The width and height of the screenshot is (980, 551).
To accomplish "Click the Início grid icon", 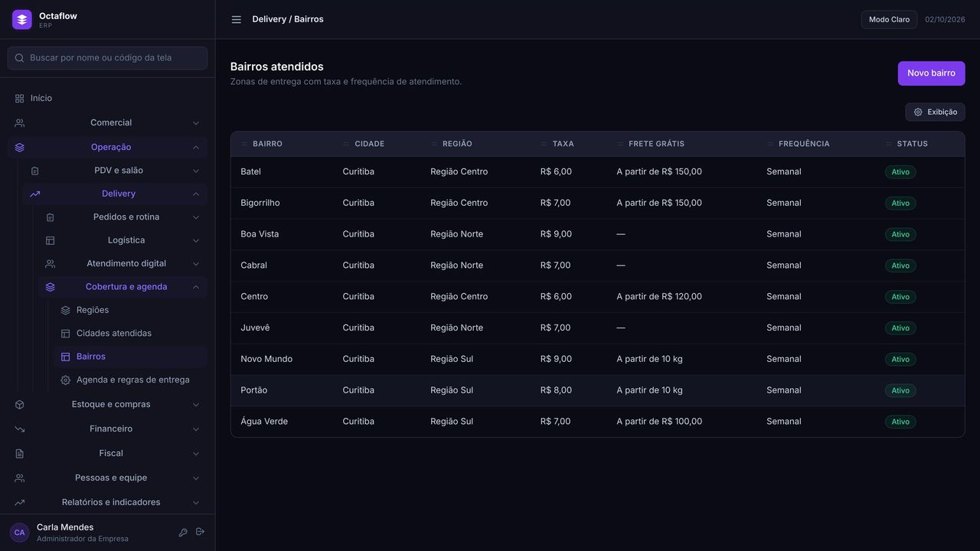I will 20,99.
